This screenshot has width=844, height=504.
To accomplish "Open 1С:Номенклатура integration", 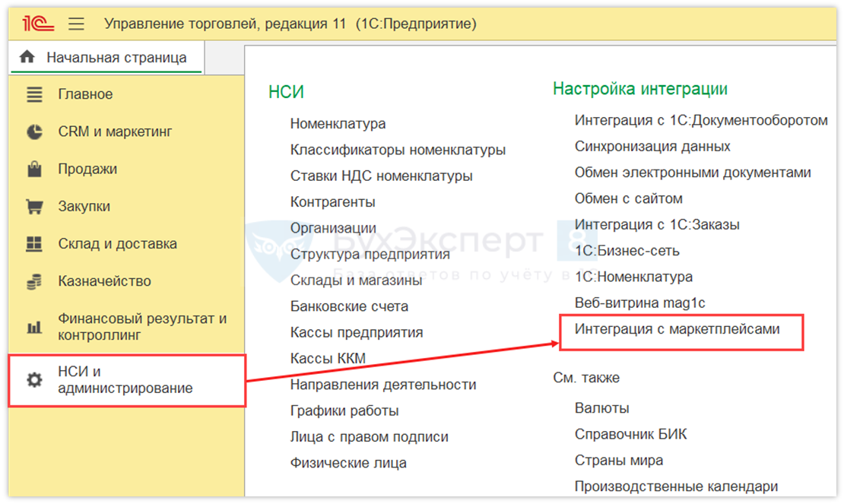I will pyautogui.click(x=633, y=277).
